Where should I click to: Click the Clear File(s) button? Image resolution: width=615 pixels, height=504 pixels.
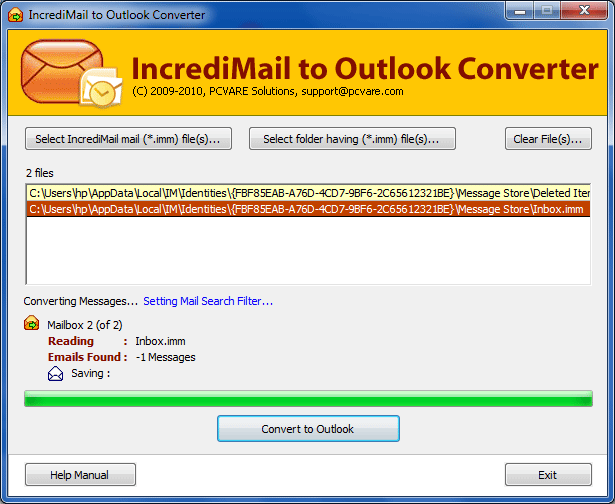click(548, 138)
